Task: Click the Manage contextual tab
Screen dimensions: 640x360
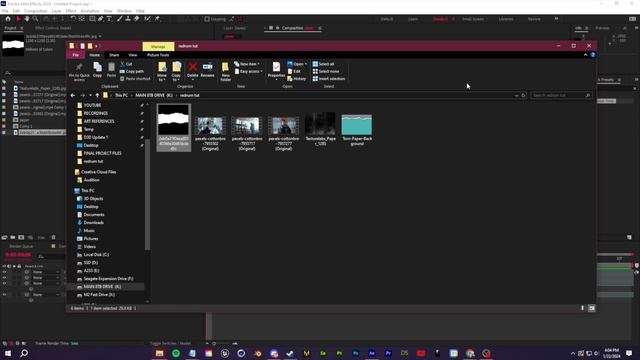Action: point(158,47)
